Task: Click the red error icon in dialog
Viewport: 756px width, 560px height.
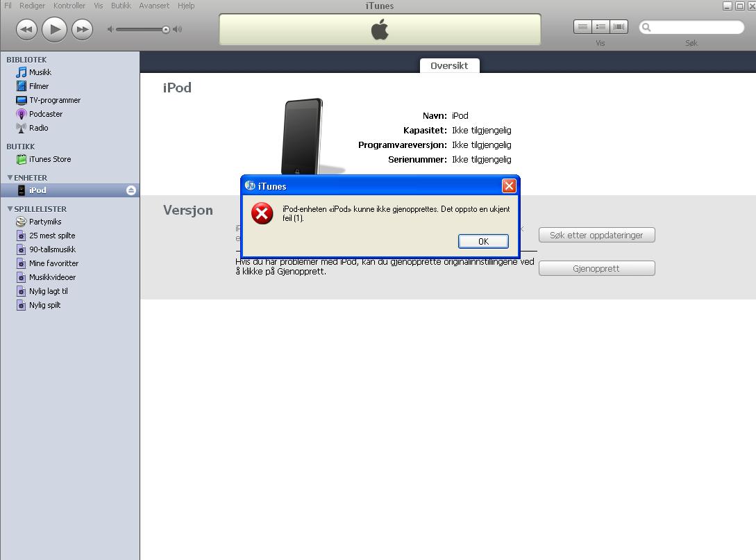Action: pyautogui.click(x=262, y=214)
